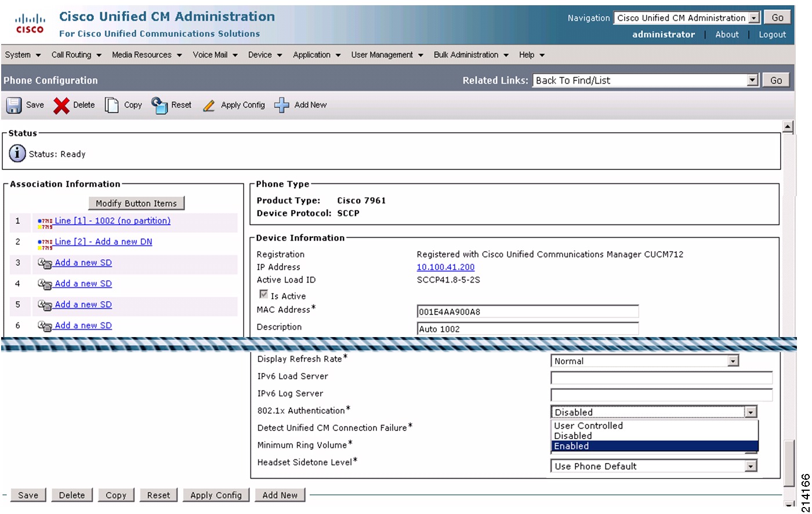This screenshot has height=514, width=812.
Task: Click the vertical scrollbar thumb
Action: [788, 464]
